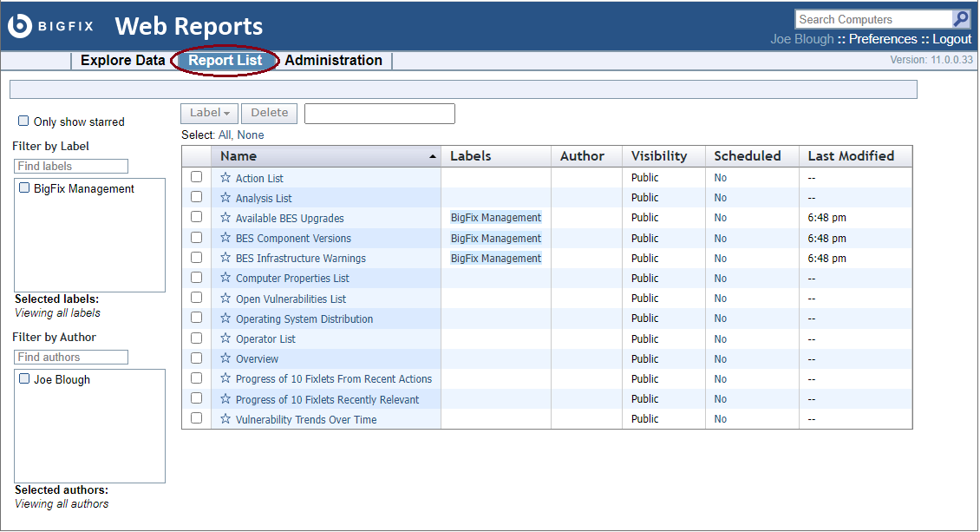Toggle the Name column sort arrow
The image size is (980, 532).
[433, 156]
